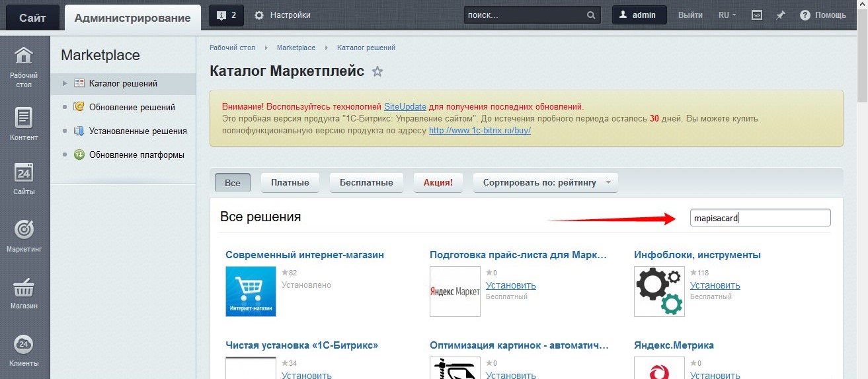868x379 pixels.
Task: Open Установленные решения in Marketplace menu
Action: tap(138, 131)
